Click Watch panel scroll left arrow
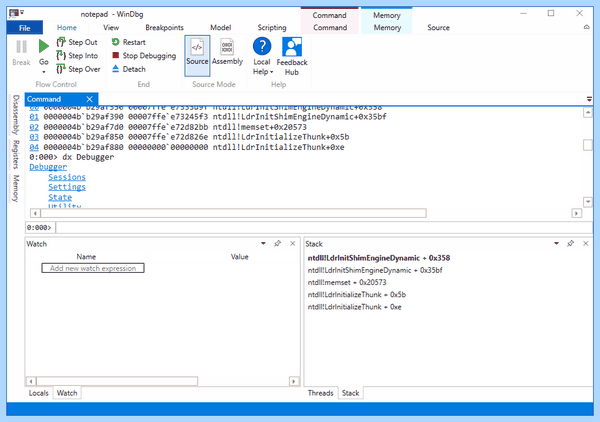The width and height of the screenshot is (600, 422). pyautogui.click(x=31, y=381)
